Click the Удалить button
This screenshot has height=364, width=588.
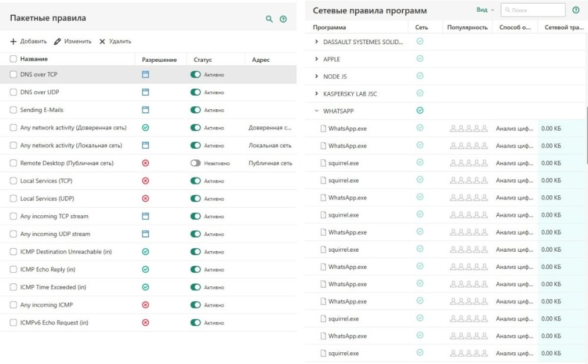pyautogui.click(x=115, y=41)
